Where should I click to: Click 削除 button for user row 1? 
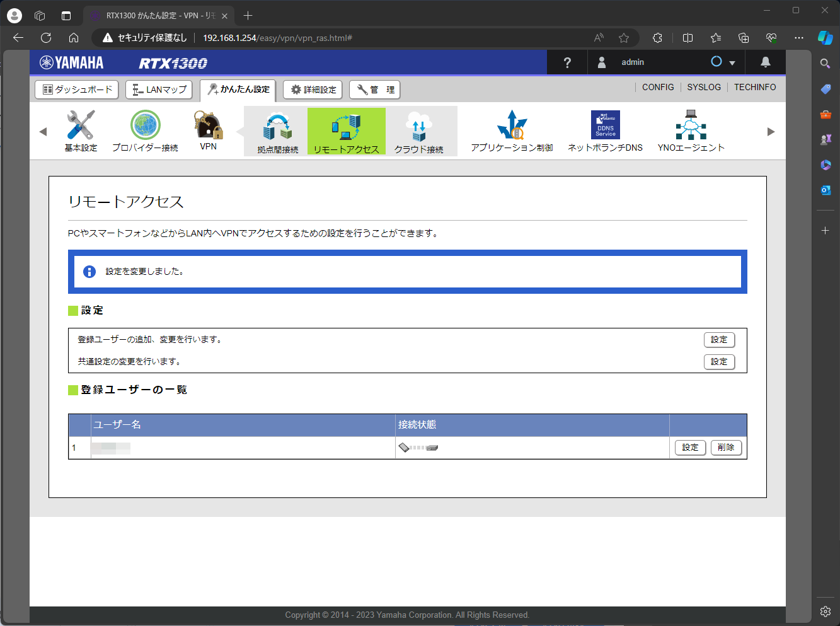click(726, 448)
